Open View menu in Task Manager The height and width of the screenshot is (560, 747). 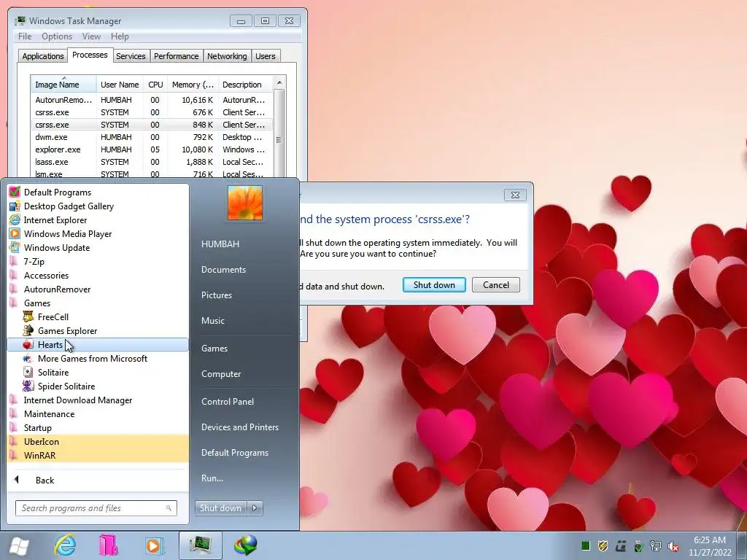pyautogui.click(x=91, y=36)
